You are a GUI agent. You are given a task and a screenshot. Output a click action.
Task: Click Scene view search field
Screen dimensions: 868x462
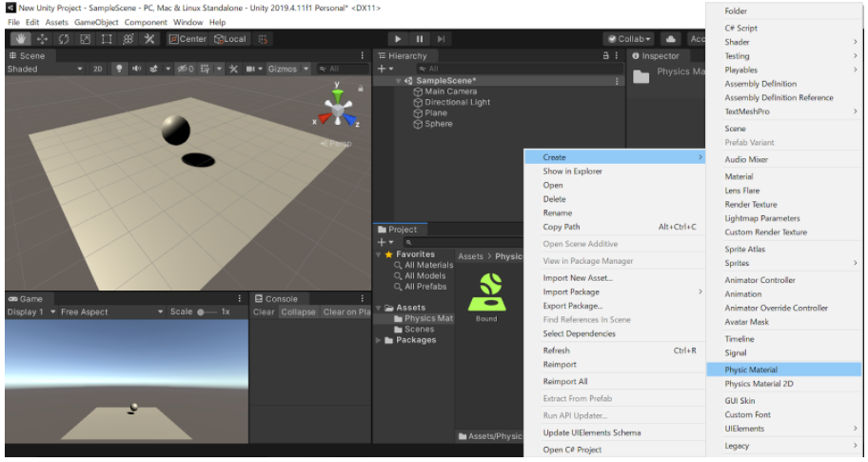point(342,69)
